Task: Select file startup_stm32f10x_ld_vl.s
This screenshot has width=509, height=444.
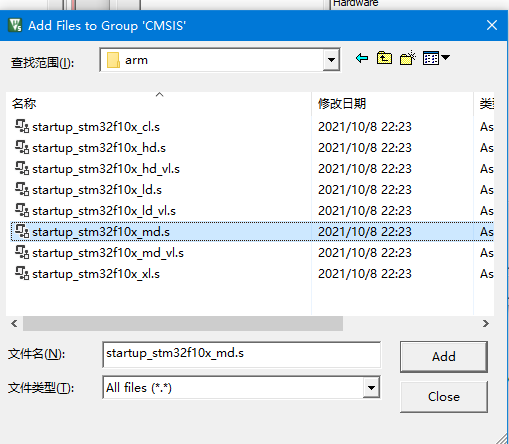Action: (x=104, y=211)
